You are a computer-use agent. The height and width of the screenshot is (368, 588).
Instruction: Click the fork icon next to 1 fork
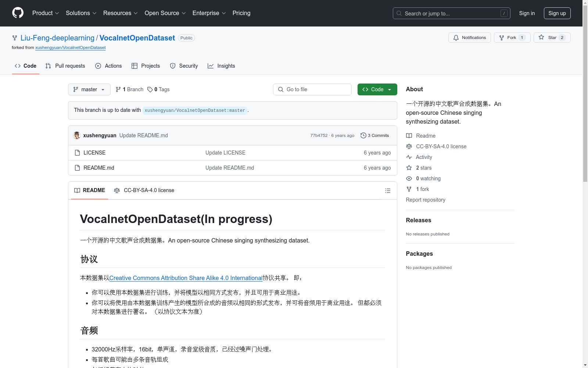409,189
